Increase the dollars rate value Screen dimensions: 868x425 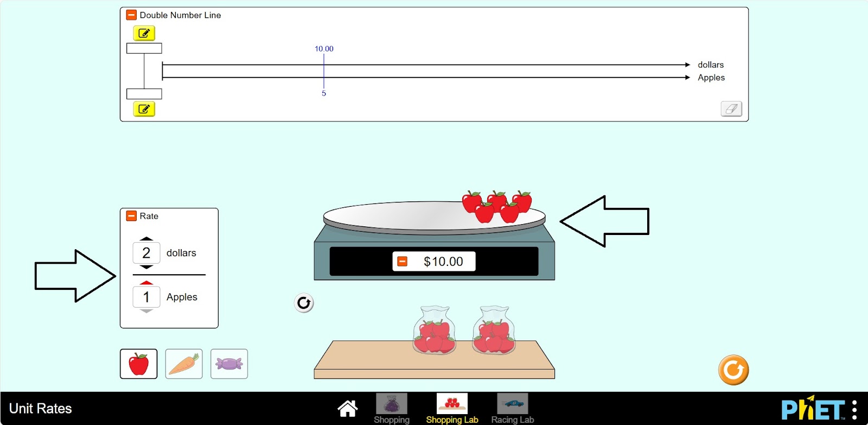(146, 239)
